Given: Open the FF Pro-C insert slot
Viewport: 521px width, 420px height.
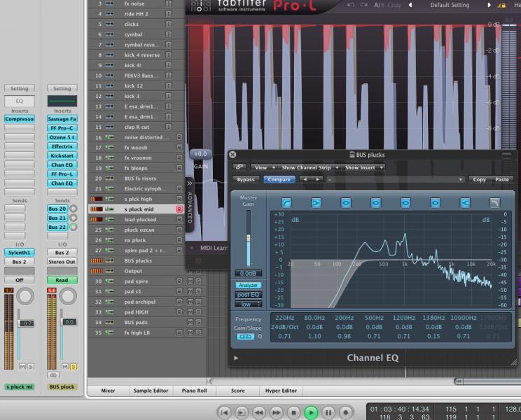Looking at the screenshot, I should (62, 128).
